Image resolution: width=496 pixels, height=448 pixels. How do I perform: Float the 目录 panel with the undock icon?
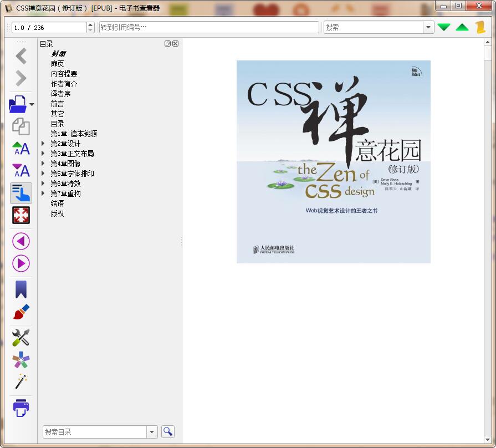pyautogui.click(x=167, y=44)
